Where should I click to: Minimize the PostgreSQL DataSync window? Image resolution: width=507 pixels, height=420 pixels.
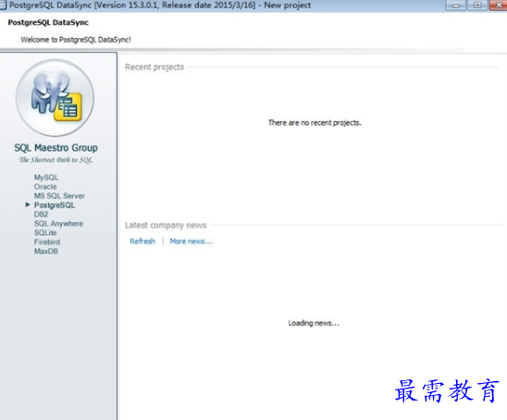(455, 6)
